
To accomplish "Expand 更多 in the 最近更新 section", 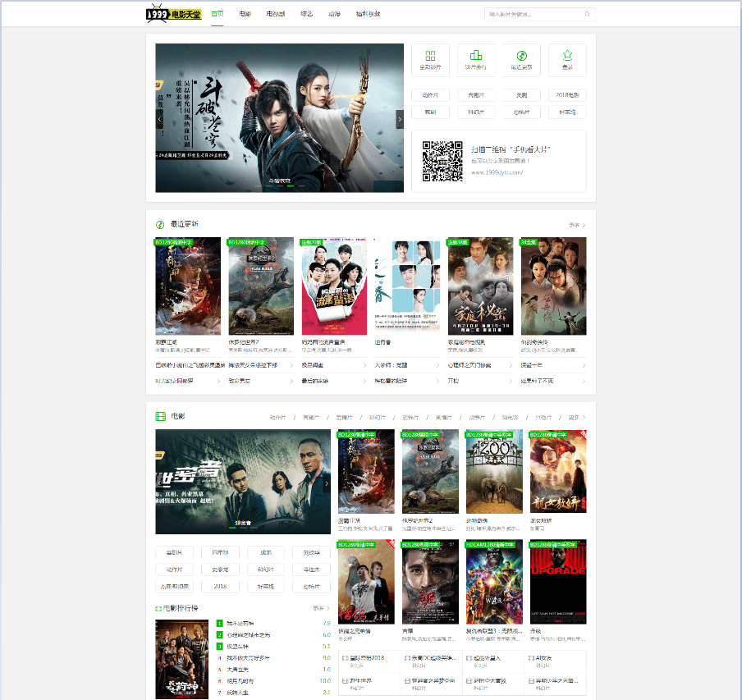I will [577, 225].
